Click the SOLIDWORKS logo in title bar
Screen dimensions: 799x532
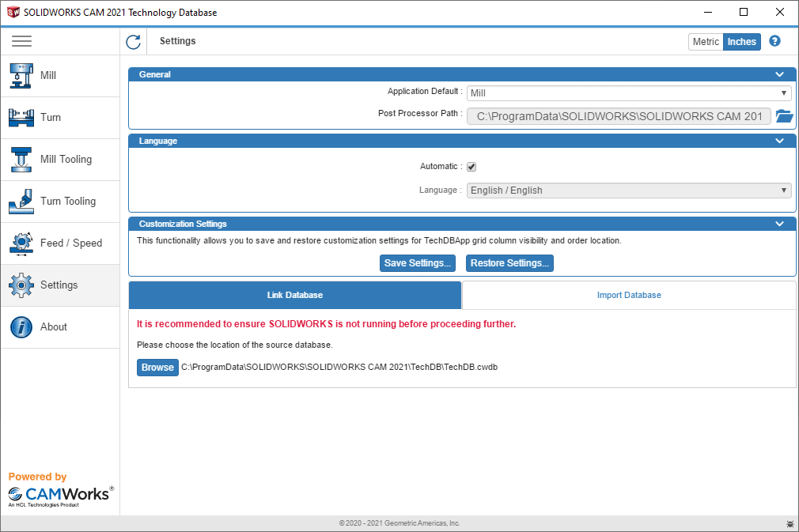click(x=13, y=12)
